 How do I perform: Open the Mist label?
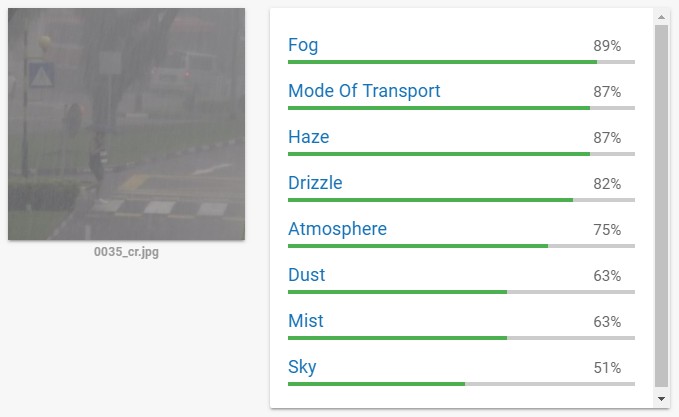coord(306,321)
